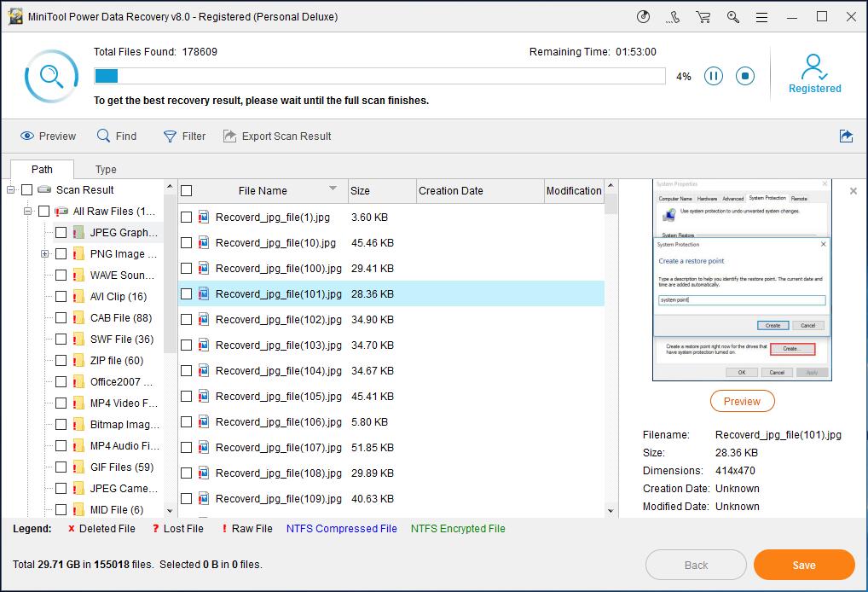This screenshot has width=868, height=592.
Task: Open the shopping cart icon
Action: pyautogui.click(x=703, y=17)
